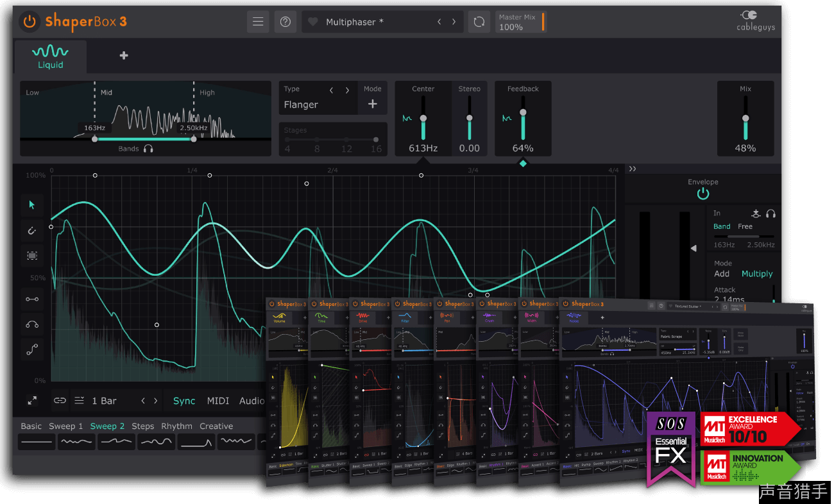Increase LFO length with right arrow
834x504 pixels.
(x=155, y=401)
